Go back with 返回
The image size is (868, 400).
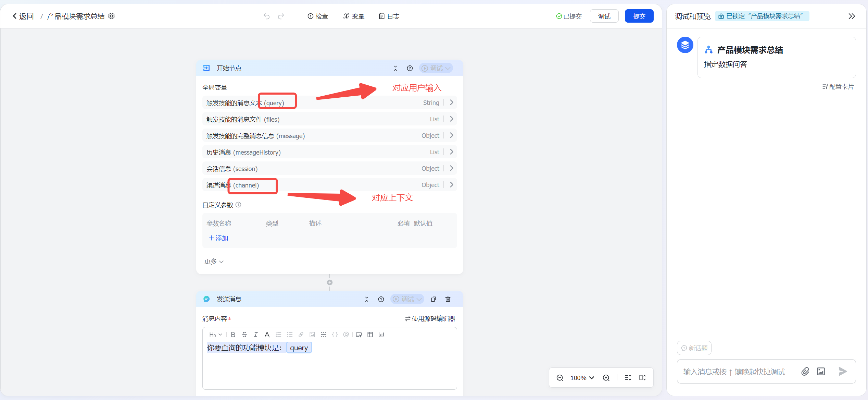(x=23, y=16)
